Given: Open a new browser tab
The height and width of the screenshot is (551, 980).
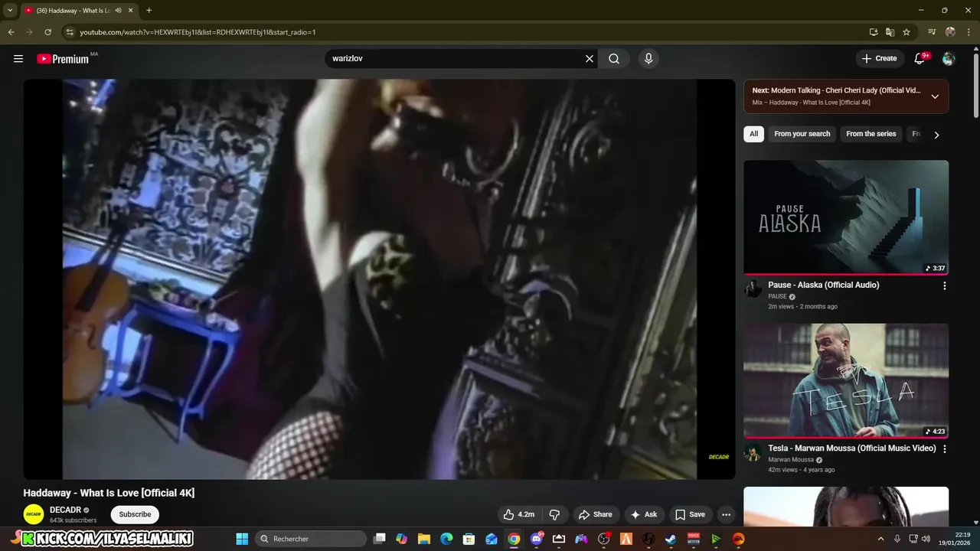Looking at the screenshot, I should pyautogui.click(x=149, y=11).
